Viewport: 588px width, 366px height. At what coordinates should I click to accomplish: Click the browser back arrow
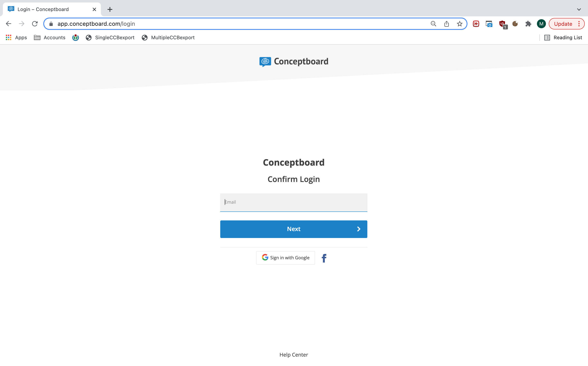(x=8, y=24)
